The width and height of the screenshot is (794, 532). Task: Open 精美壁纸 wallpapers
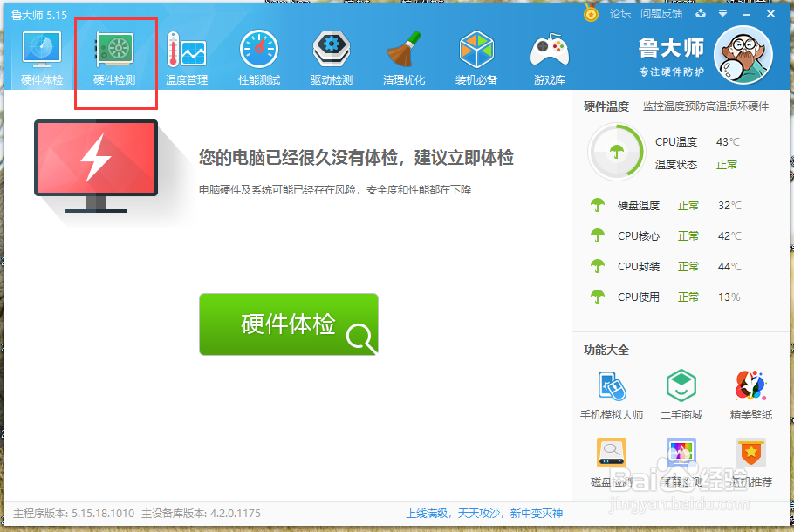[x=751, y=395]
